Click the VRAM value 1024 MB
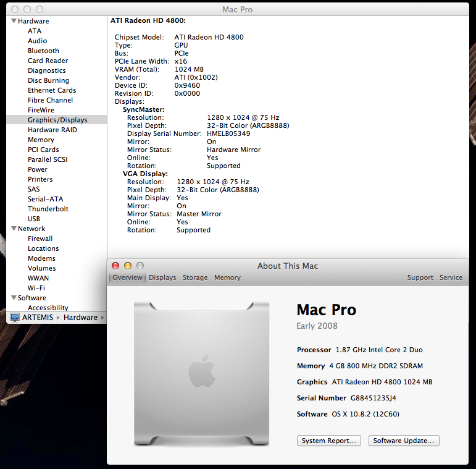The image size is (476, 469). (x=189, y=69)
